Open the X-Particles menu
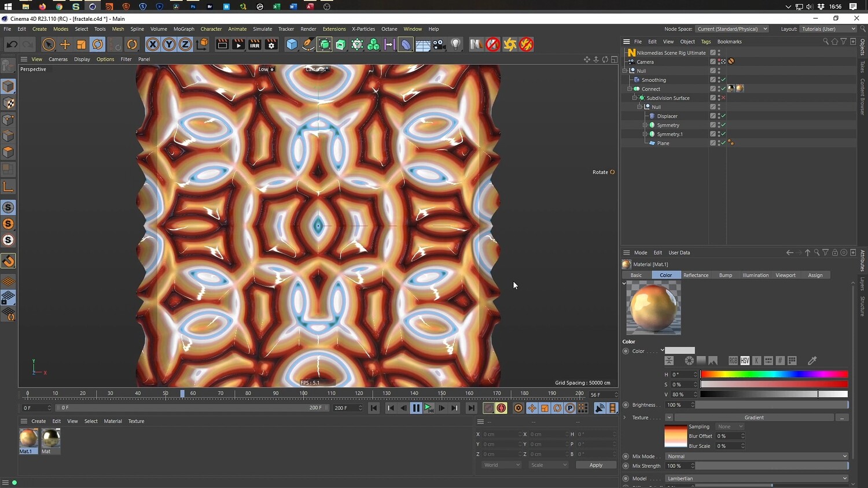Viewport: 868px width, 488px height. pyautogui.click(x=363, y=29)
